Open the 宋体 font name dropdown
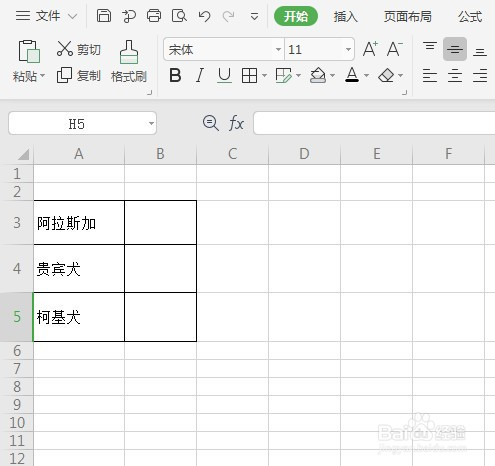The width and height of the screenshot is (495, 466). point(278,50)
